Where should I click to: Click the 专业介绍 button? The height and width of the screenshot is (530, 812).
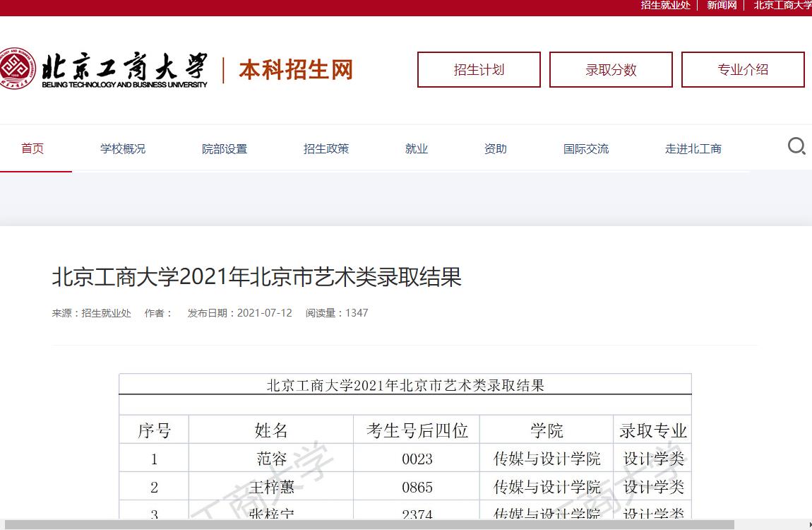pos(743,70)
